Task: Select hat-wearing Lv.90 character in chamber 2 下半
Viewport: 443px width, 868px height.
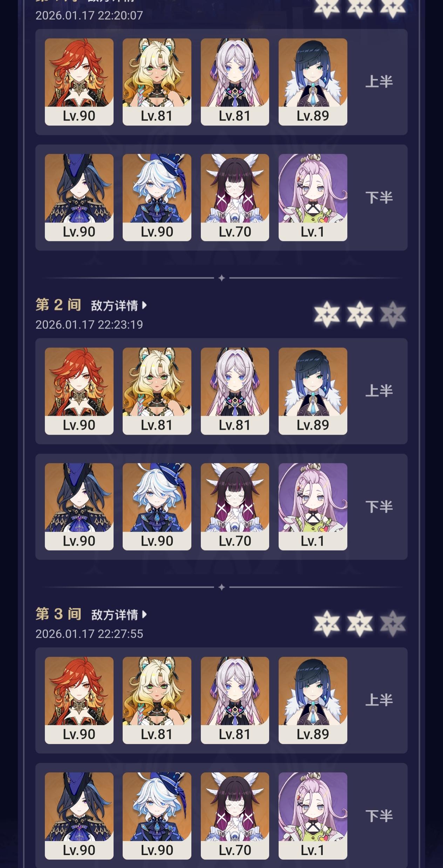Action: [79, 507]
